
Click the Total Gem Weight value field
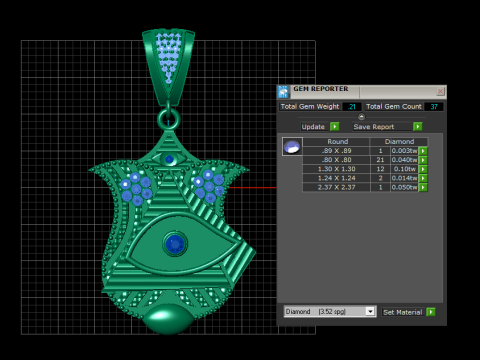point(352,107)
